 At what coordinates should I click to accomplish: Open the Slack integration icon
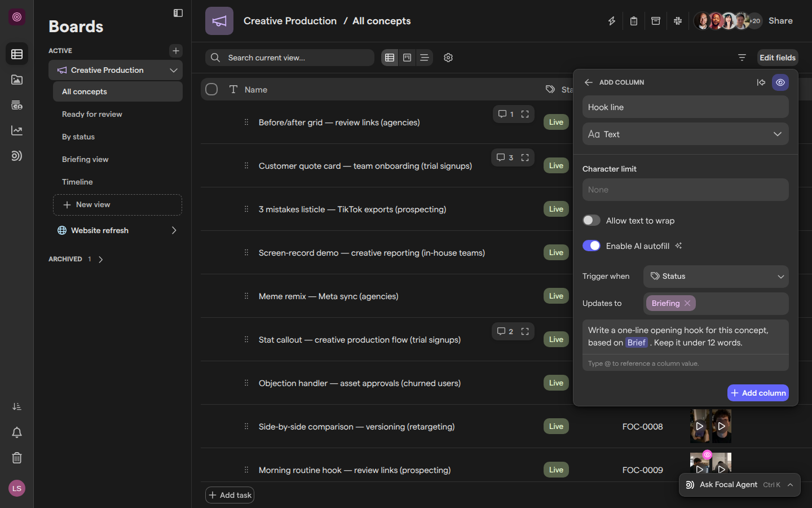coord(678,21)
